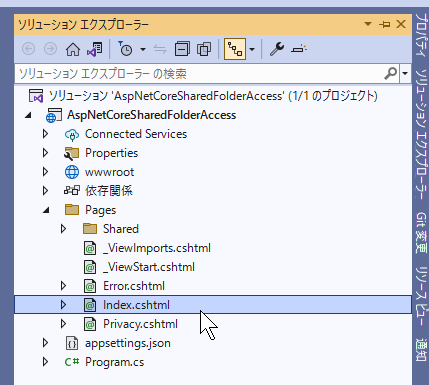
Task: Click the Home icon in Solution Explorer toolbar
Action: pos(73,49)
